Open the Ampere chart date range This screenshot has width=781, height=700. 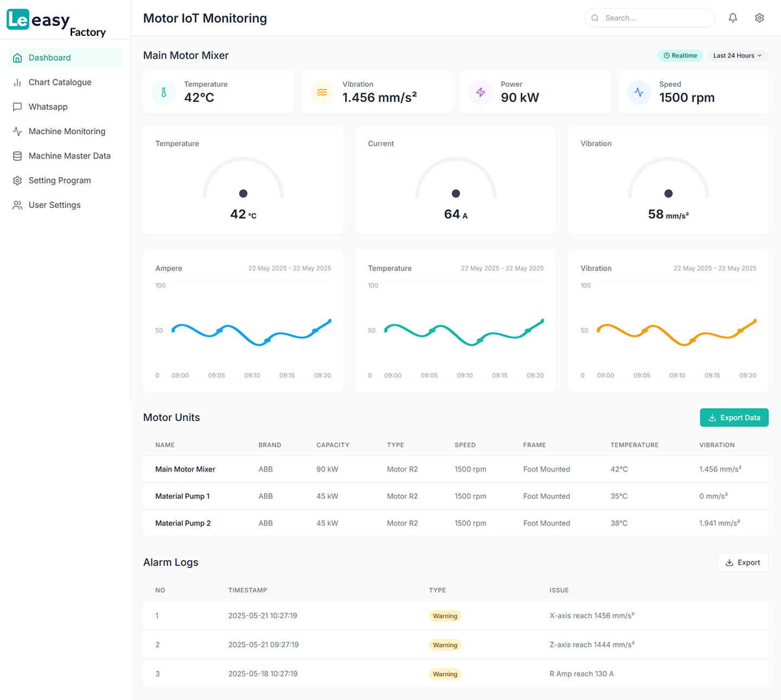coord(290,268)
